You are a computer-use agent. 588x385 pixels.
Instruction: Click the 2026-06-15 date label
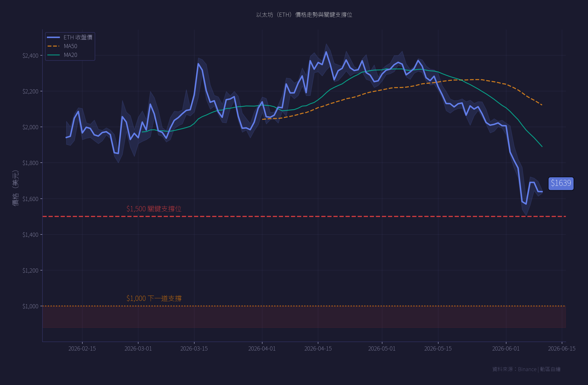(x=562, y=348)
